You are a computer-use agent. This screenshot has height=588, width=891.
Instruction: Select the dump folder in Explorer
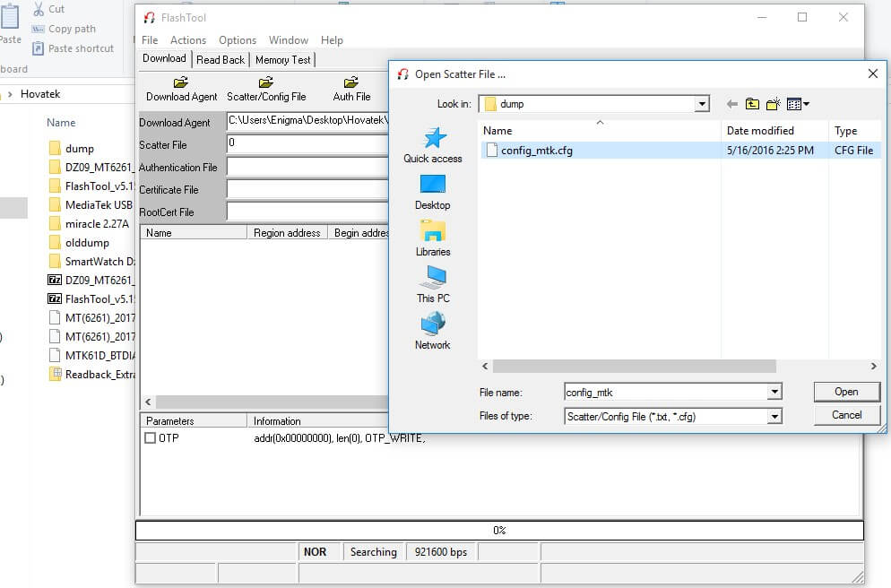[72, 148]
